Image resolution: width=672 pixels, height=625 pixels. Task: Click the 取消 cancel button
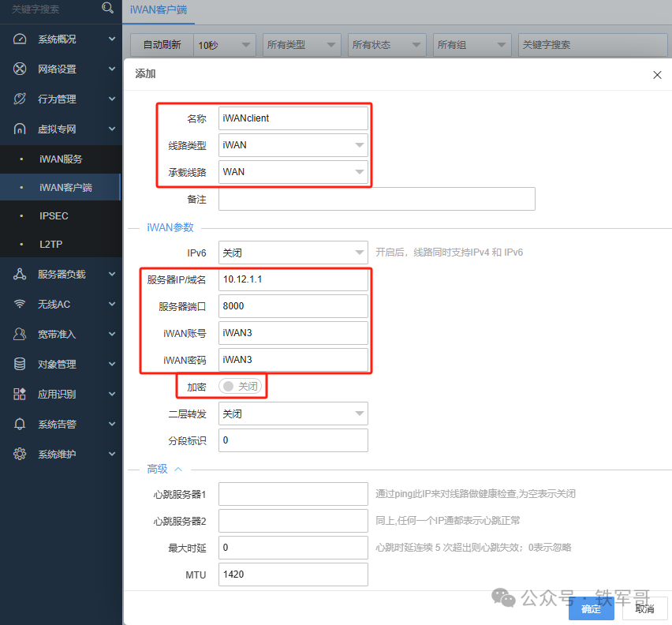(x=644, y=608)
